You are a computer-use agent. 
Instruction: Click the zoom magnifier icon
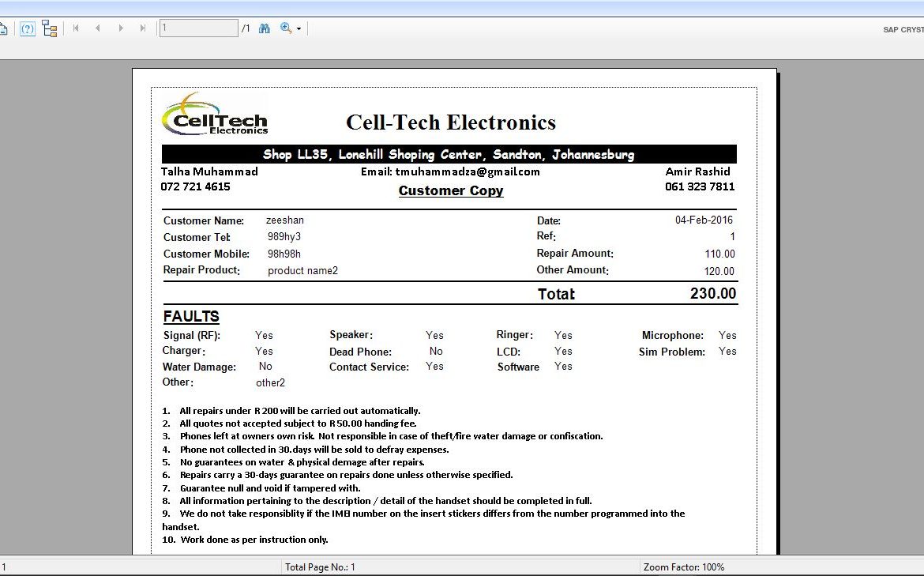point(286,28)
